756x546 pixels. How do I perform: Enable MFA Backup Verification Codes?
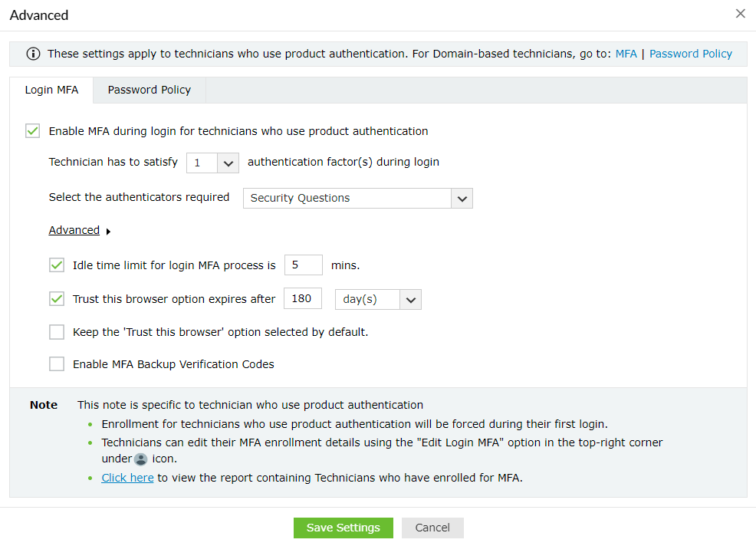click(57, 364)
